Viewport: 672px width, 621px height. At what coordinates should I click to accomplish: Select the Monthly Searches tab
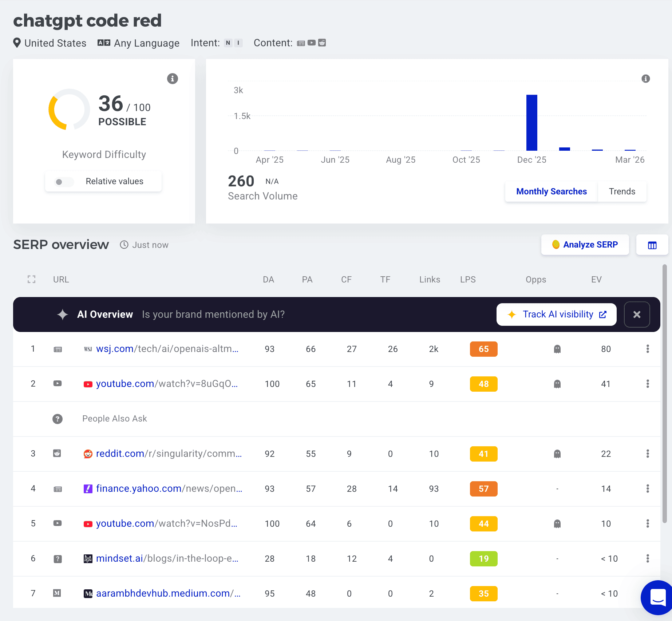tap(551, 191)
